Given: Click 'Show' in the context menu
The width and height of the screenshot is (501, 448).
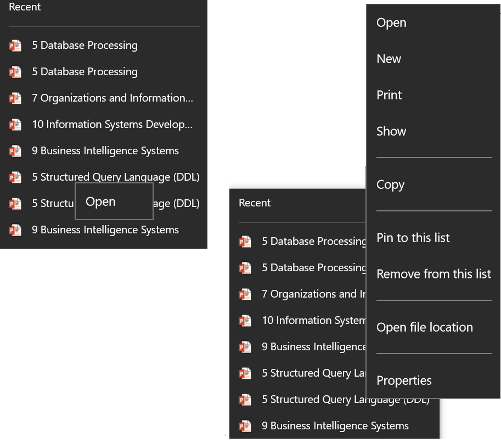Looking at the screenshot, I should 391,131.
